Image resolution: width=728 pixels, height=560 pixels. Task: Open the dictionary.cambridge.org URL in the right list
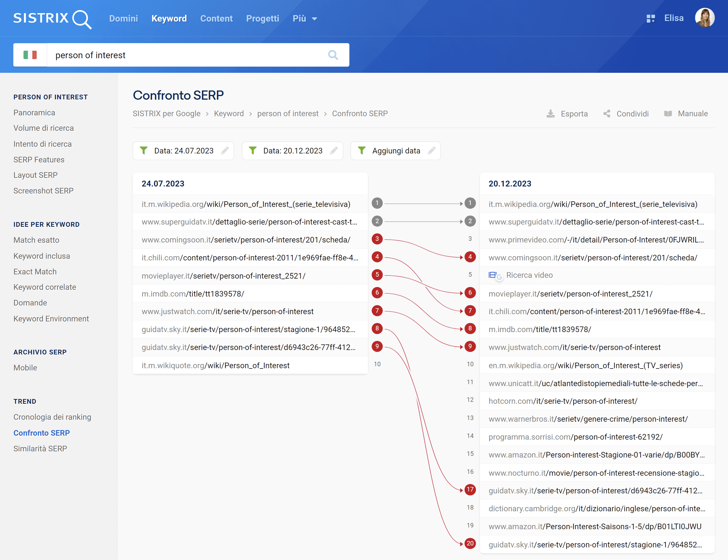click(597, 509)
